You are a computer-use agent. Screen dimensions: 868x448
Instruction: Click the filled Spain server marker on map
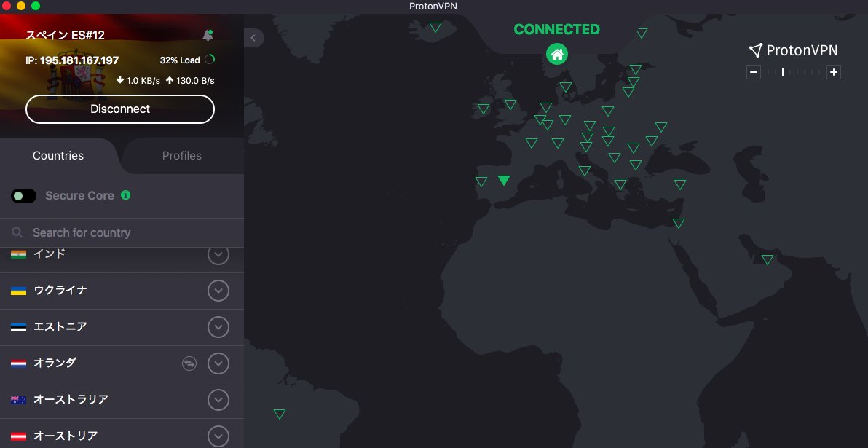click(503, 180)
